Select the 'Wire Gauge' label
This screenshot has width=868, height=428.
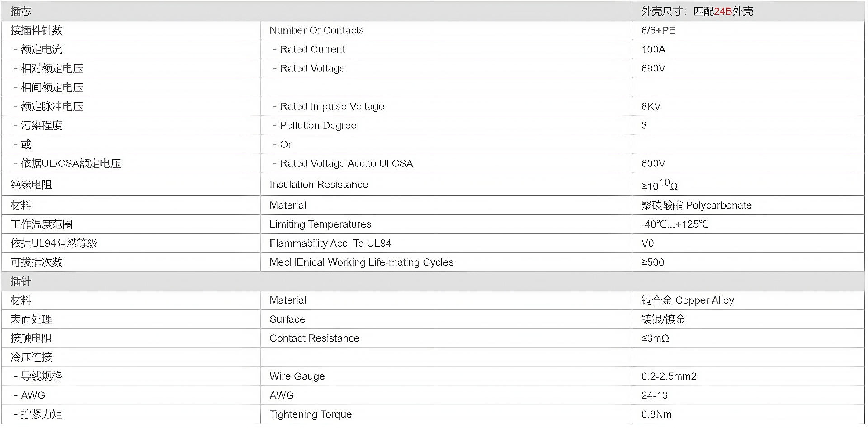pyautogui.click(x=297, y=376)
